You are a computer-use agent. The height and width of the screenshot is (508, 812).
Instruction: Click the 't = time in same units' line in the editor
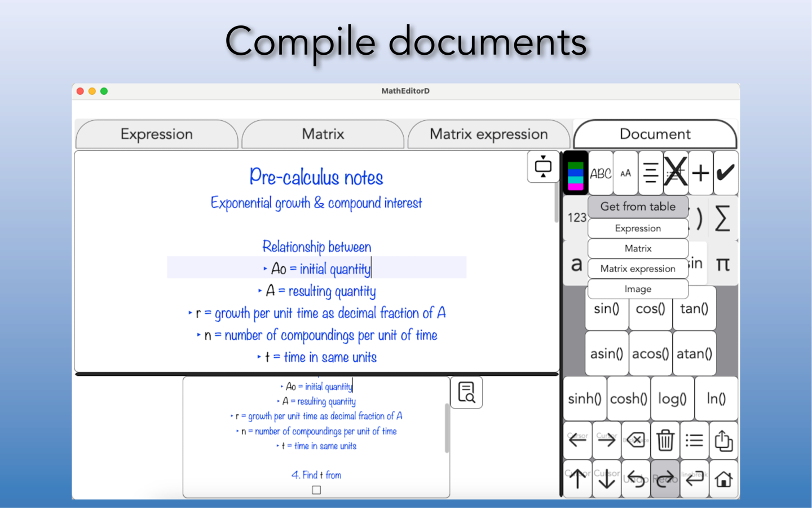pos(316,357)
